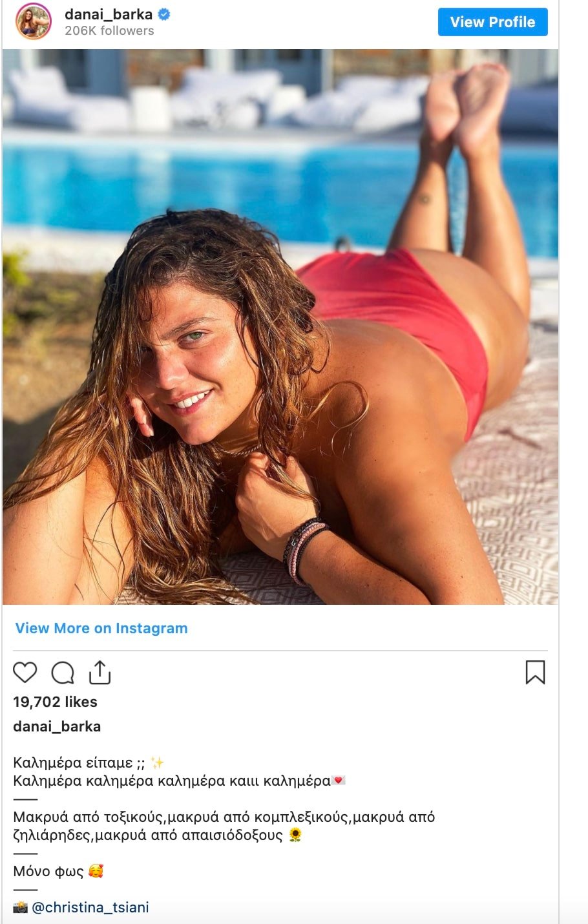Screen dimensions: 588x924
Task: Open comments via the speech bubble icon
Action: [63, 673]
